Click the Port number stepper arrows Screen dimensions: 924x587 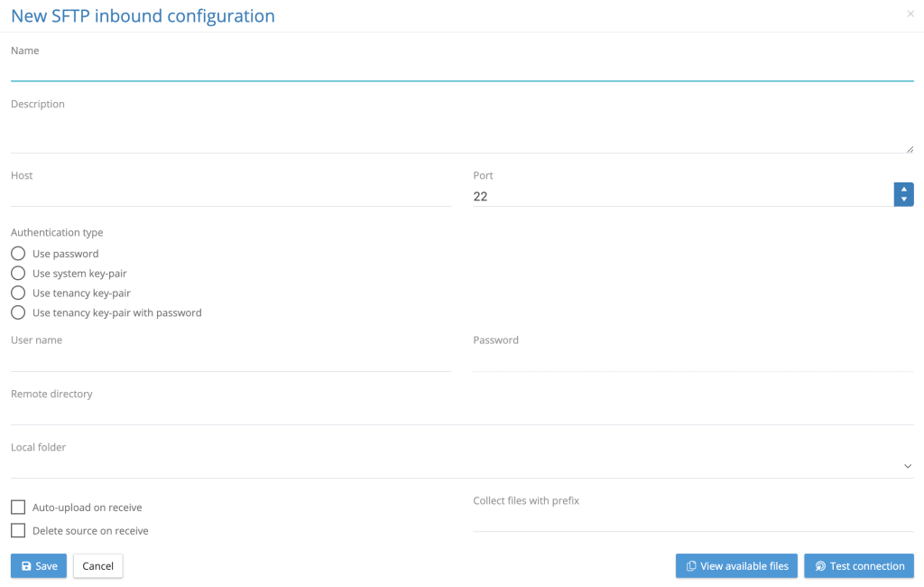click(x=903, y=194)
